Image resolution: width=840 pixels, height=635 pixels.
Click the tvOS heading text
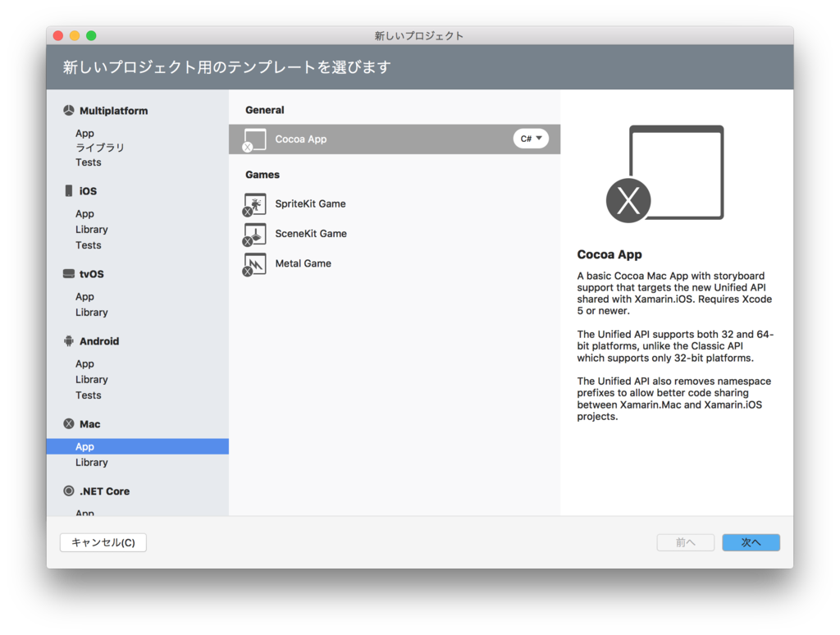tap(92, 274)
